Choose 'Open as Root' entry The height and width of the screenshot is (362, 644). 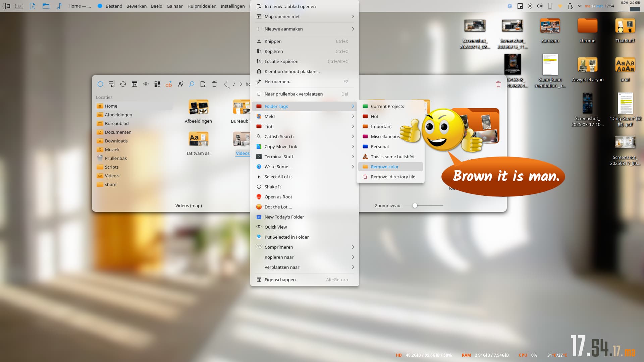click(305, 197)
